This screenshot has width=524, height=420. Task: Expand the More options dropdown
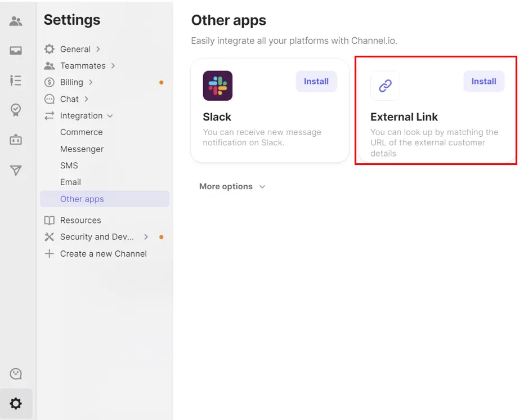(232, 186)
